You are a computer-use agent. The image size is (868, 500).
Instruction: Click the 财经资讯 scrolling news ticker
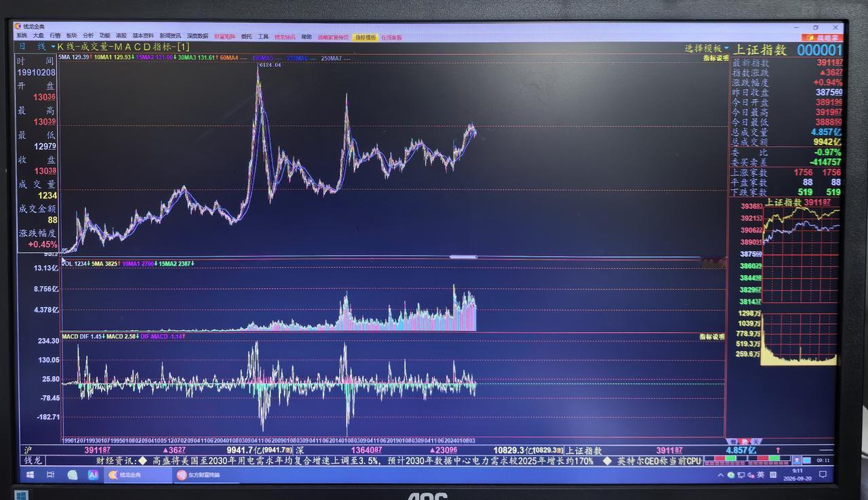point(400,461)
